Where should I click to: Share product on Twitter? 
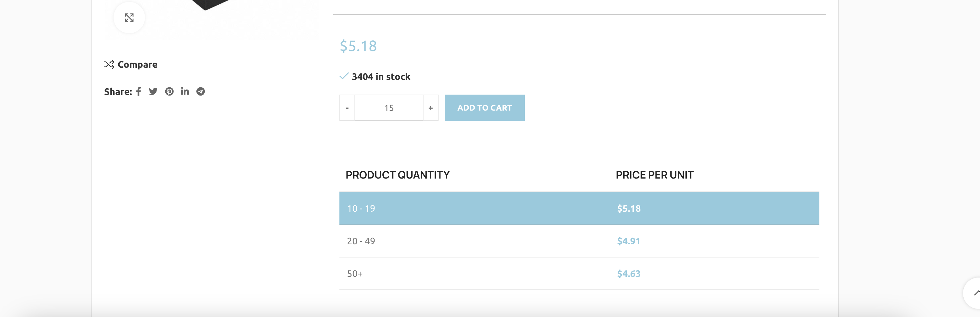(x=153, y=91)
